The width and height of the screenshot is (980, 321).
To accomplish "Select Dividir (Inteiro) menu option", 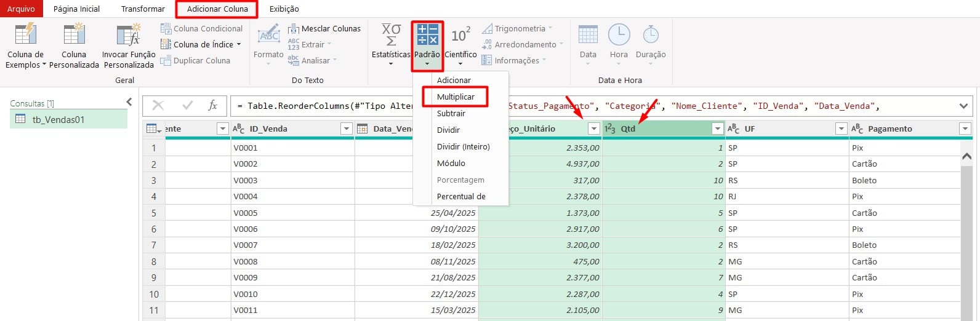I will [x=463, y=147].
